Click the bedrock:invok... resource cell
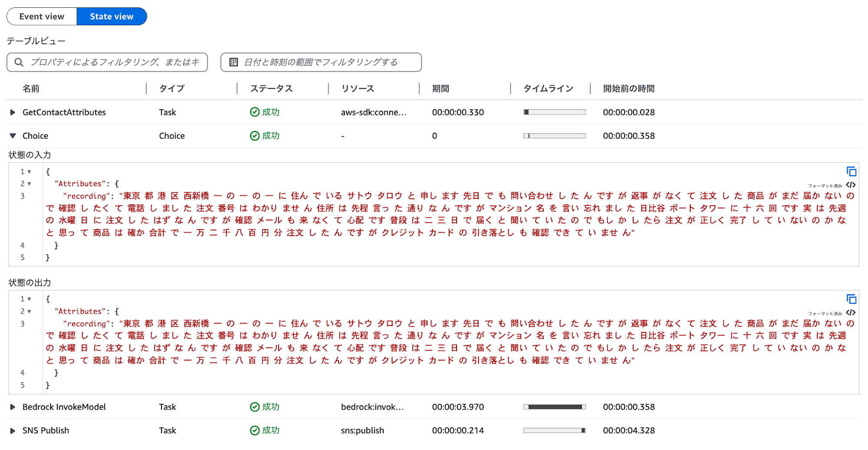Screen dimensions: 868x450 click(x=372, y=407)
